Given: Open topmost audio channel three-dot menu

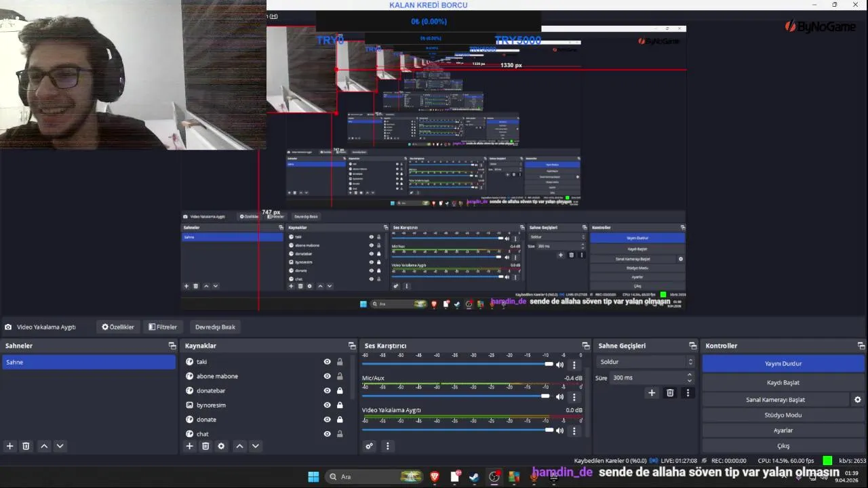Looking at the screenshot, I should (574, 365).
